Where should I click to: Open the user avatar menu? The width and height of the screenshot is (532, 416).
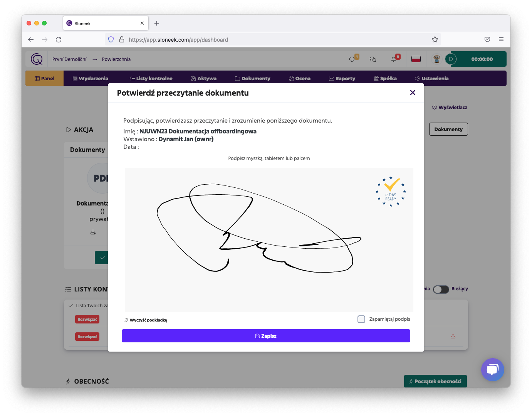[436, 59]
